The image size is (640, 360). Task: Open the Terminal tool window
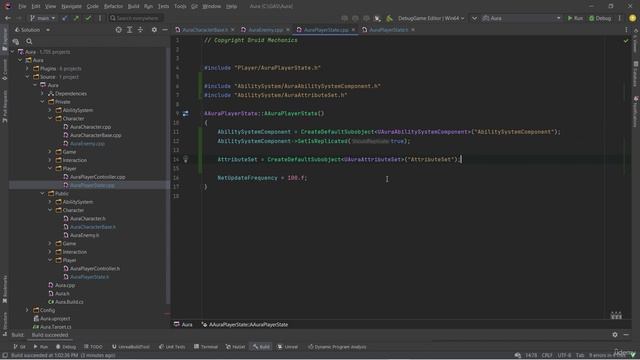[206, 347]
